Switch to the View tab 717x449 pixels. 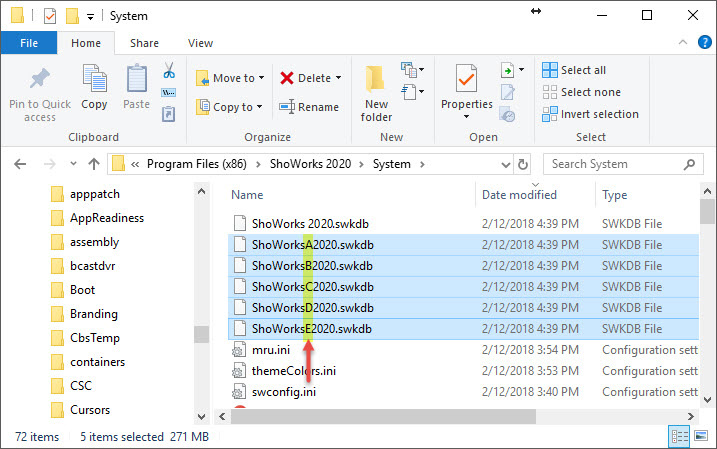coord(200,43)
